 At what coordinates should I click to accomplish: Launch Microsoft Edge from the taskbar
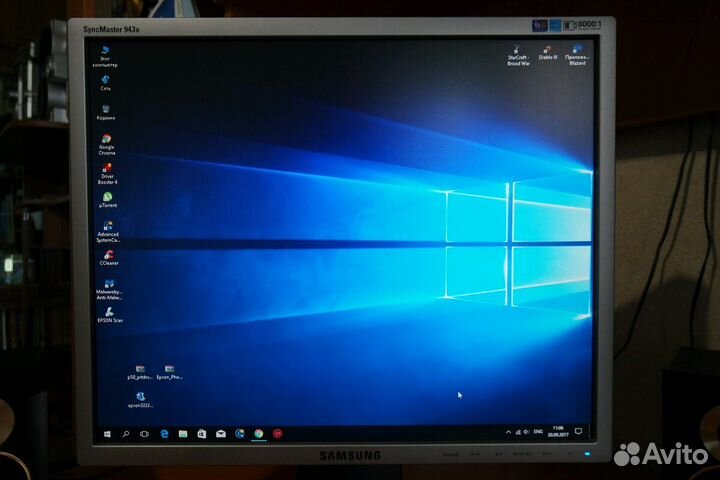tap(164, 434)
